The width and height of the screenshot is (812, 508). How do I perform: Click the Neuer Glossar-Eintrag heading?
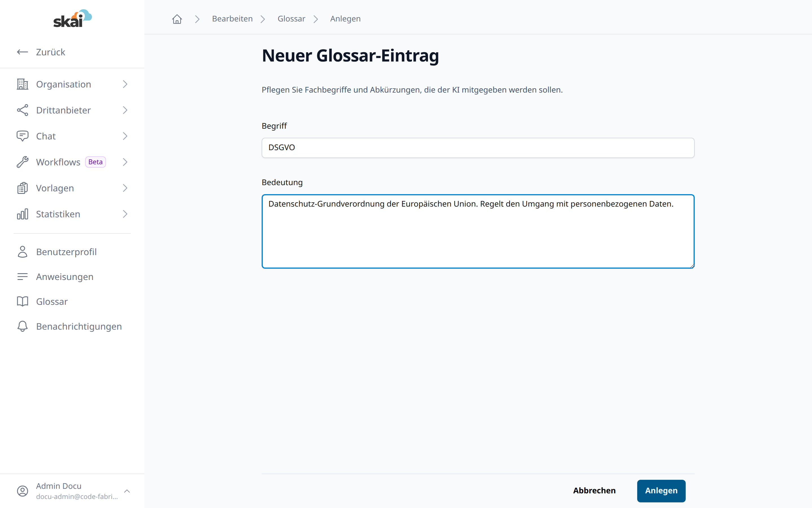point(350,55)
